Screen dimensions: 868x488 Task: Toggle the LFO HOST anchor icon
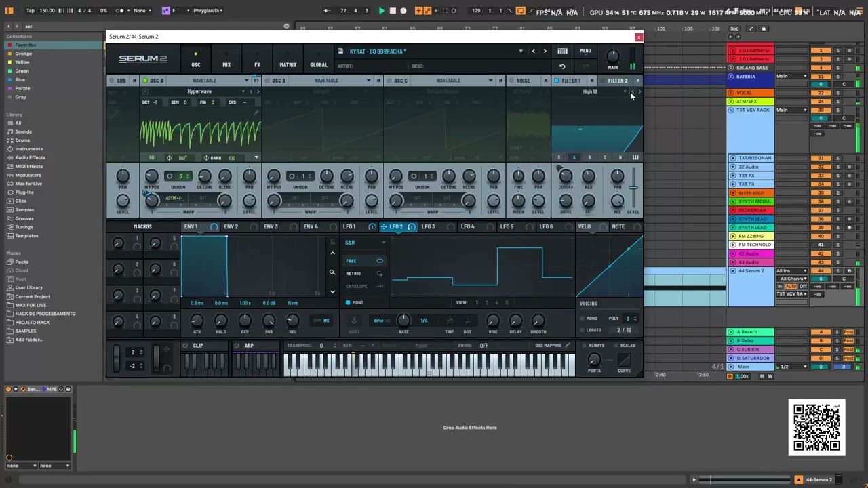[x=353, y=320]
